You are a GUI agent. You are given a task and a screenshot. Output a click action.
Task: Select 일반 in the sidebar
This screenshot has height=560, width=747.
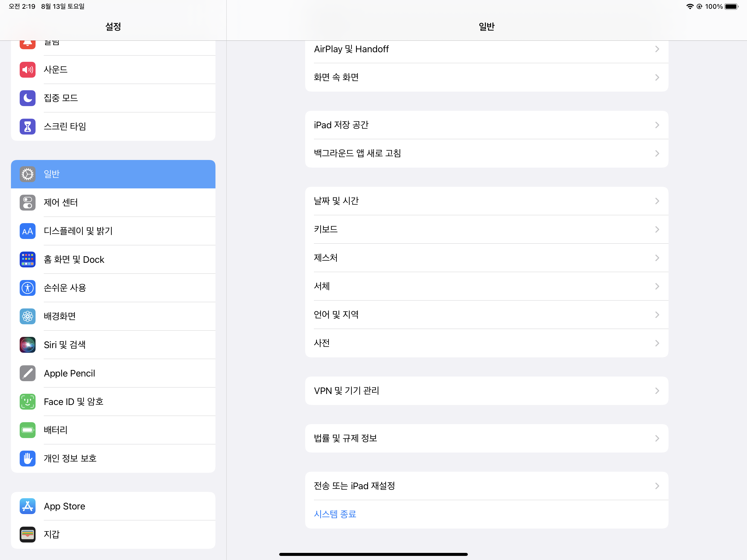pos(113,174)
